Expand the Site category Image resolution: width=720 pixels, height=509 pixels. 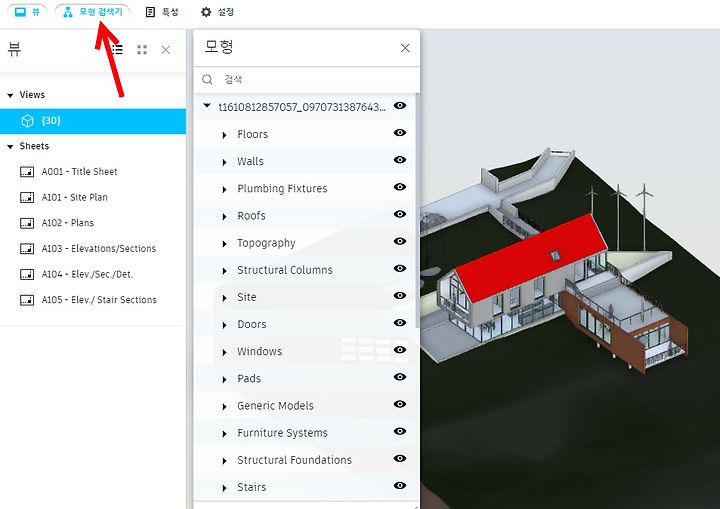click(x=224, y=298)
